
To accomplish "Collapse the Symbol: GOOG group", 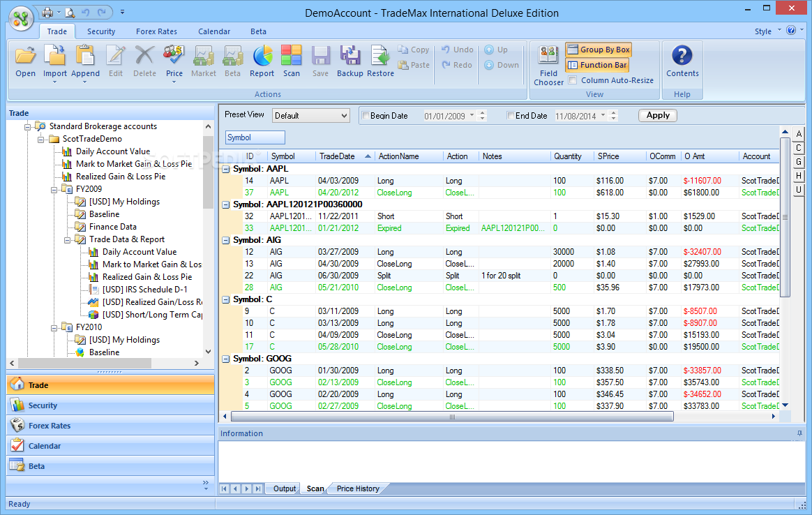I will pos(226,359).
